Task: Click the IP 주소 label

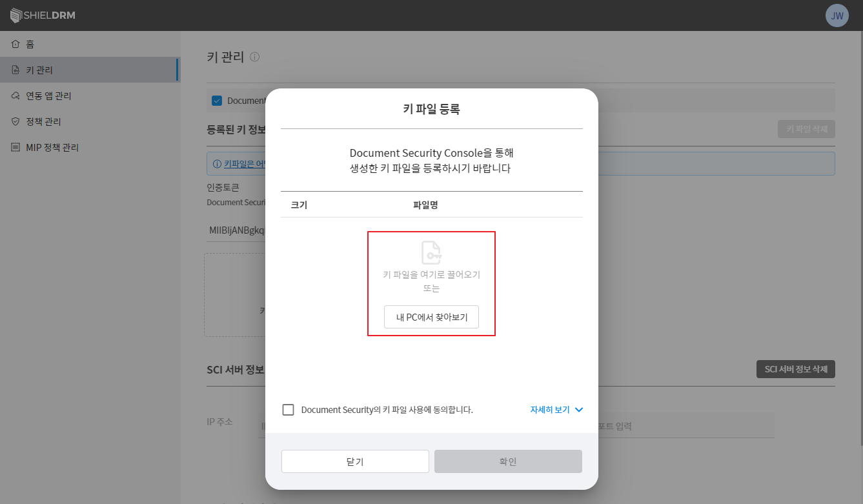Action: 219,422
